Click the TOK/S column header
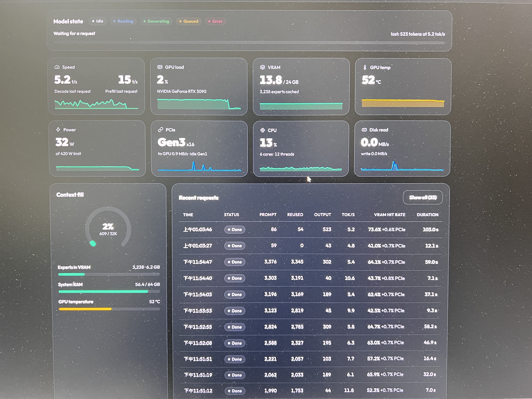The image size is (532, 399). [348, 215]
